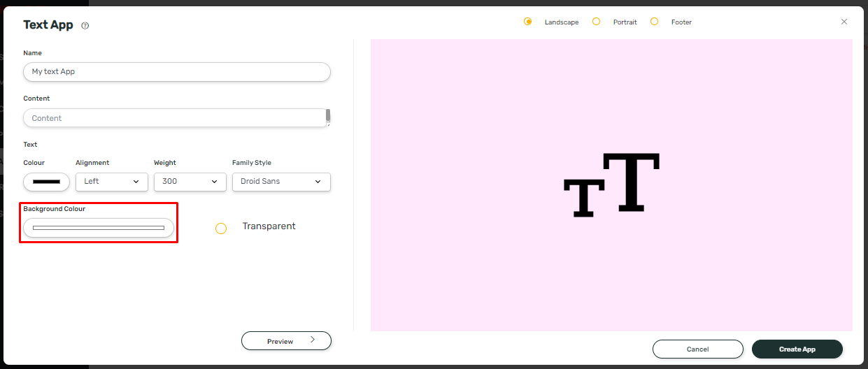Click the large tT text icon in preview
The image size is (868, 369).
point(612,184)
